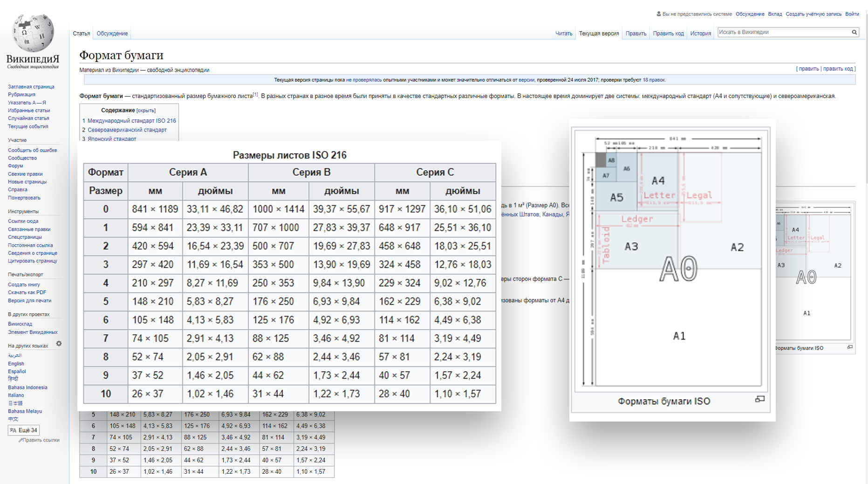Click enlarge icon under large ISO diagram
The height and width of the screenshot is (484, 868).
pyautogui.click(x=759, y=399)
